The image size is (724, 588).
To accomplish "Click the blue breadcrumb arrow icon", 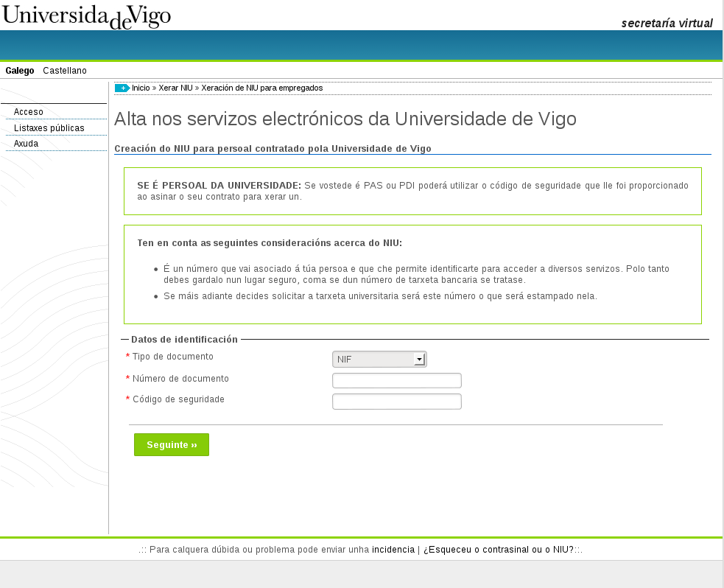I will [122, 88].
